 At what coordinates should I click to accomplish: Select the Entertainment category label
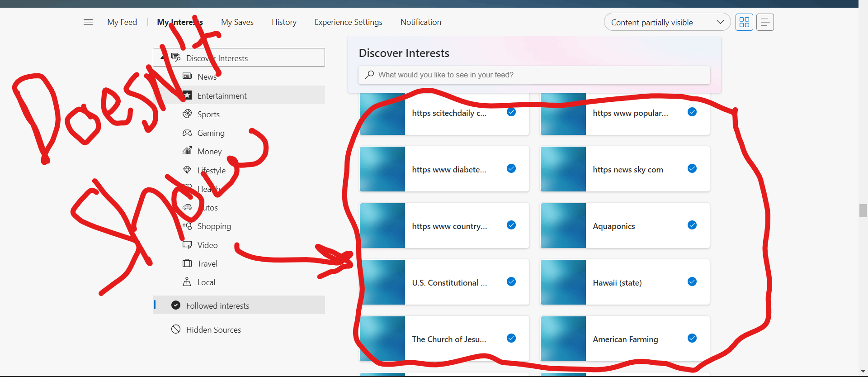[222, 95]
